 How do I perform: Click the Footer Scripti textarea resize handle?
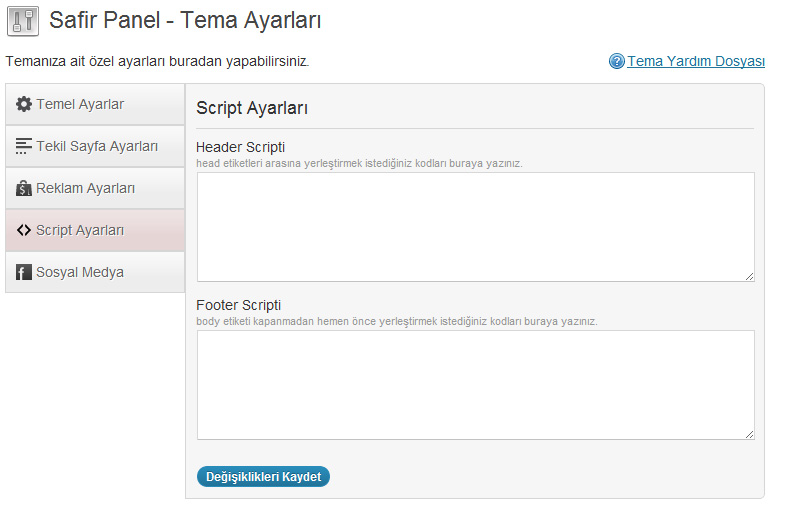[750, 434]
